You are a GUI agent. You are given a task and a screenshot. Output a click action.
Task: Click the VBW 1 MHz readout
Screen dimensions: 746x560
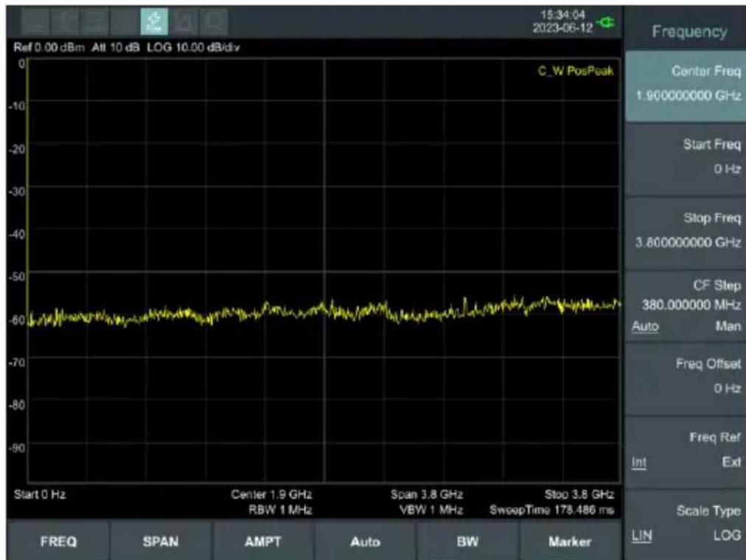(x=431, y=510)
